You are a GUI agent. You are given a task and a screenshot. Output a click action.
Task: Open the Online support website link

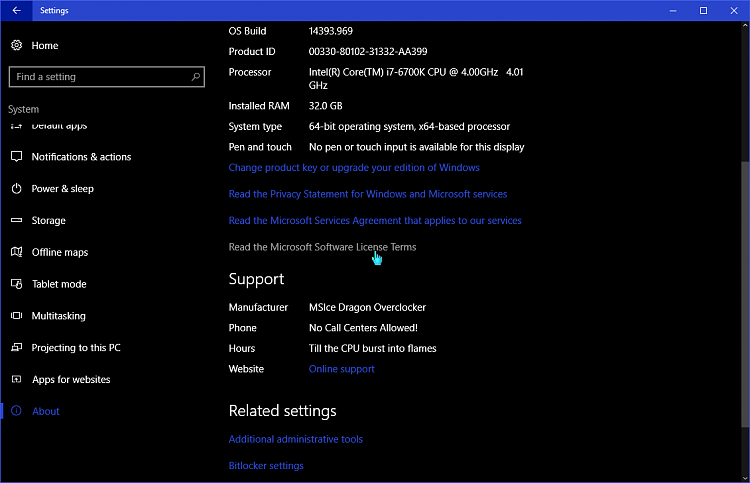(342, 369)
